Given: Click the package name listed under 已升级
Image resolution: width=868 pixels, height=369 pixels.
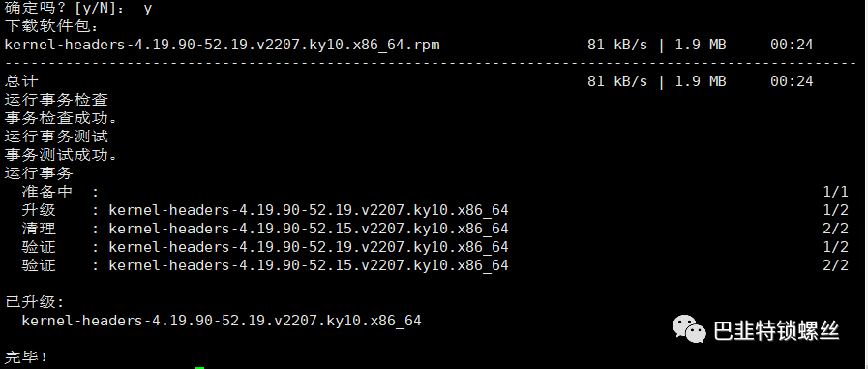Looking at the screenshot, I should (222, 321).
